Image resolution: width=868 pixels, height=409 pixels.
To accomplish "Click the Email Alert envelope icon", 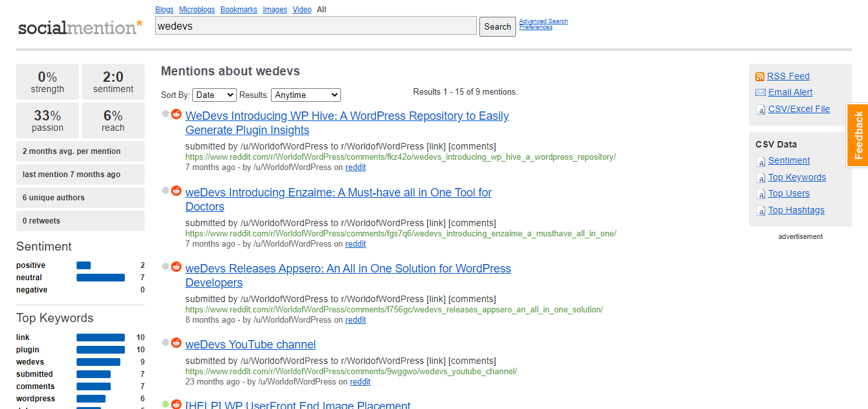I will (760, 93).
